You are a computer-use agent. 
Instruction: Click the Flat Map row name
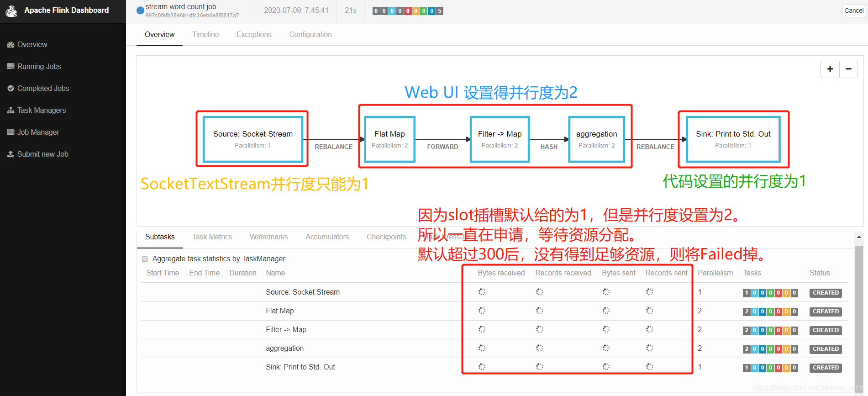pos(280,311)
